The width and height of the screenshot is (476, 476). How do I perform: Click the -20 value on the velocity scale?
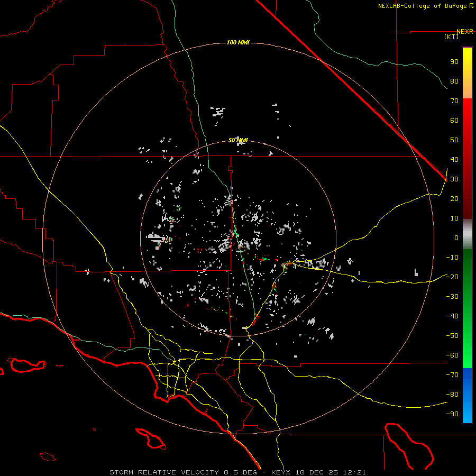pos(452,277)
